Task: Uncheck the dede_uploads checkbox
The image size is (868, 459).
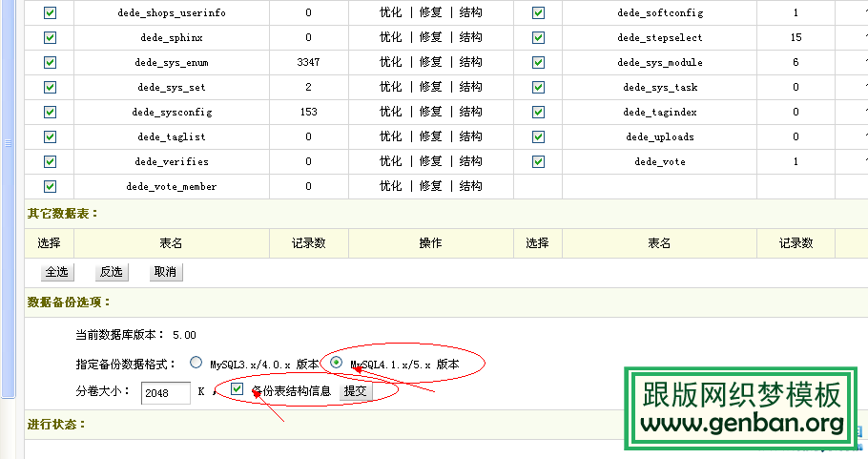Action: click(x=538, y=136)
